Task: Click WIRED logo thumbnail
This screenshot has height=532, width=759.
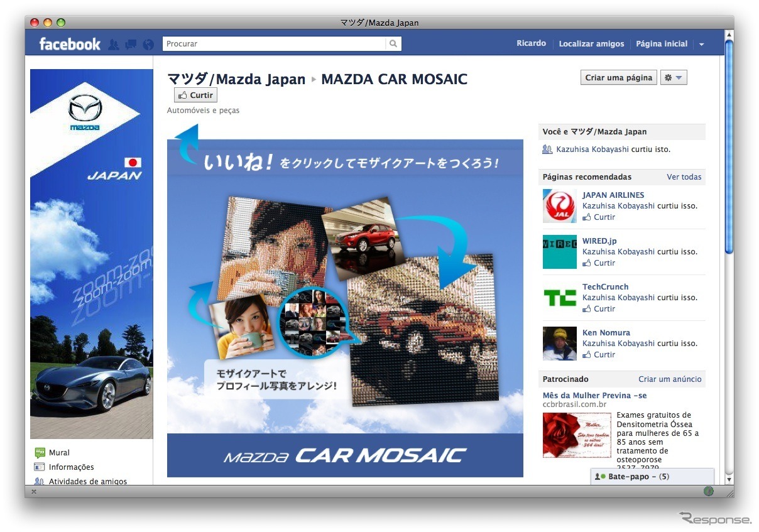Action: (559, 252)
